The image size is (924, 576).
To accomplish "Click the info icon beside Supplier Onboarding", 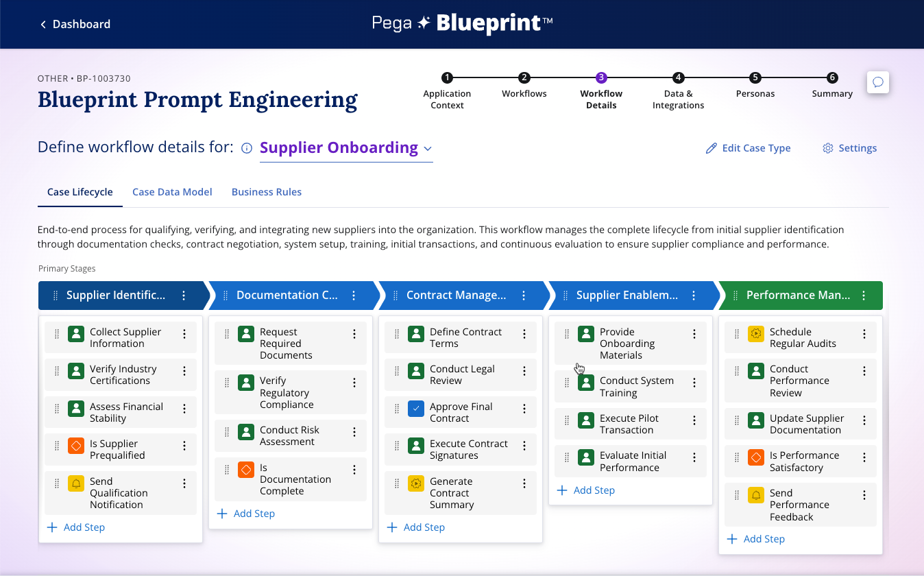I will pos(247,148).
